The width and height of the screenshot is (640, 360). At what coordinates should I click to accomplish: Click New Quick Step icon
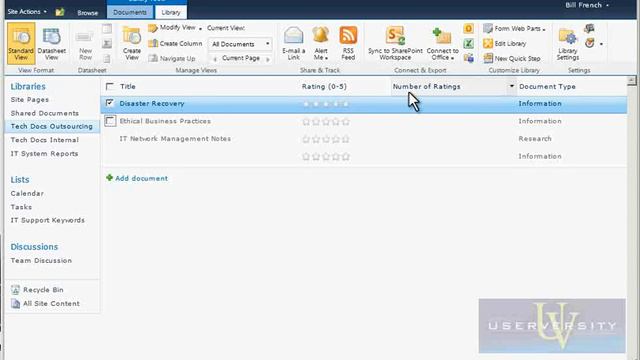[488, 58]
